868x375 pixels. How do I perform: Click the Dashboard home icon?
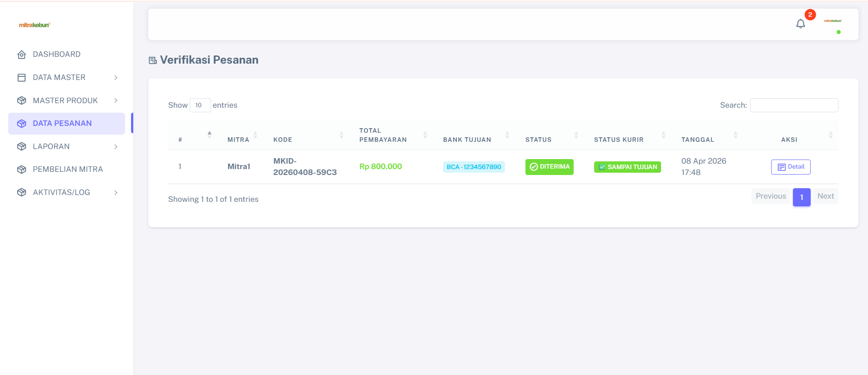click(x=21, y=55)
